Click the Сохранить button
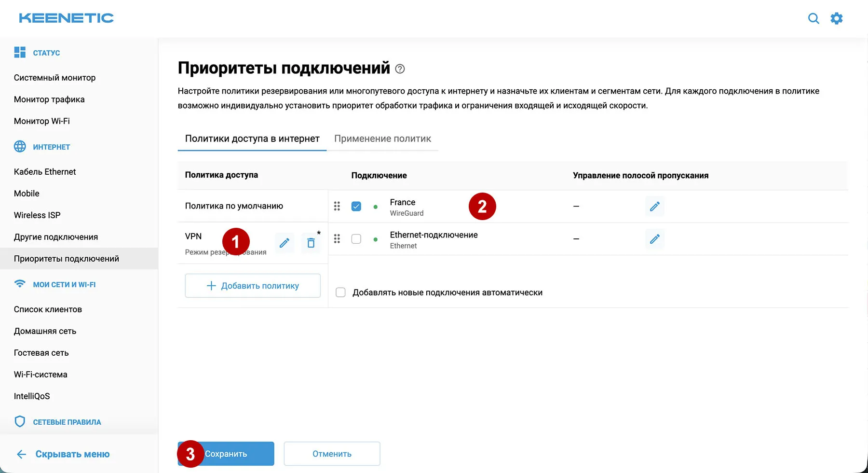The height and width of the screenshot is (473, 868). coord(225,454)
